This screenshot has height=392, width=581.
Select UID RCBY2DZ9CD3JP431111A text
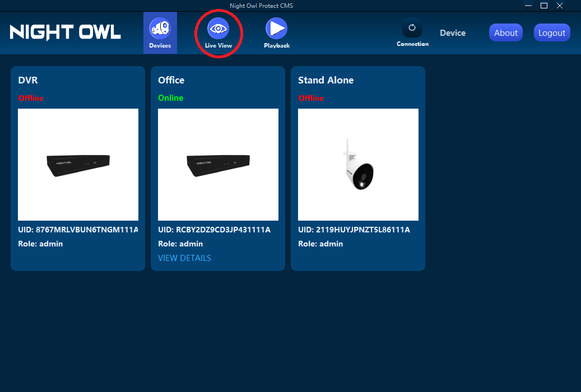point(214,230)
